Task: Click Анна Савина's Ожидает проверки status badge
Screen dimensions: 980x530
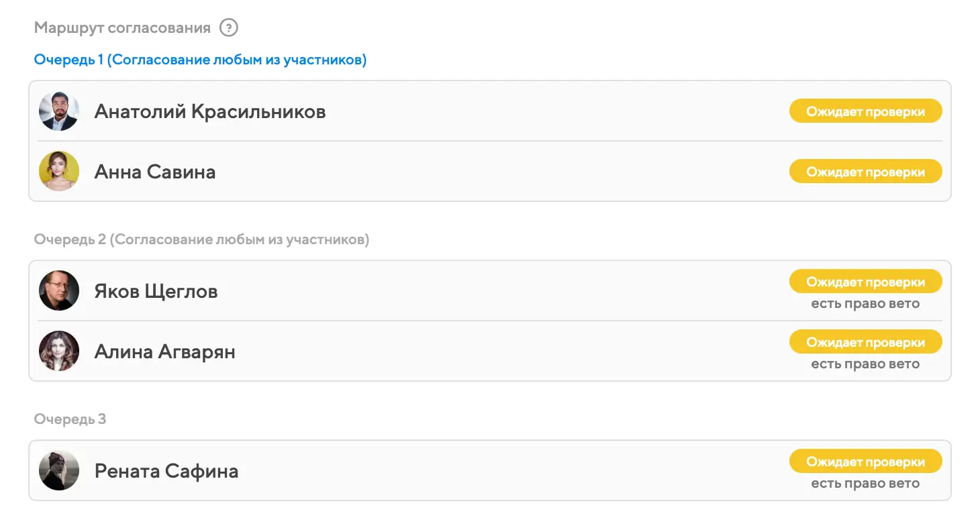Action: 865,172
